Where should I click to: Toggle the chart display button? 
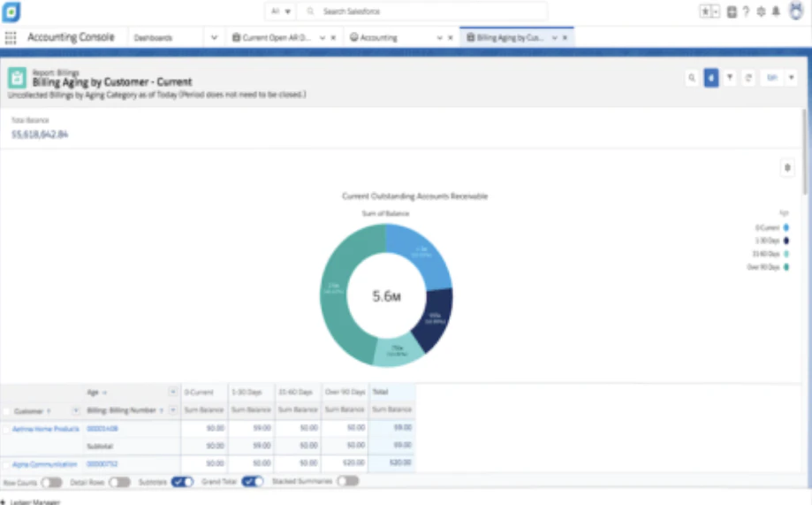click(711, 78)
